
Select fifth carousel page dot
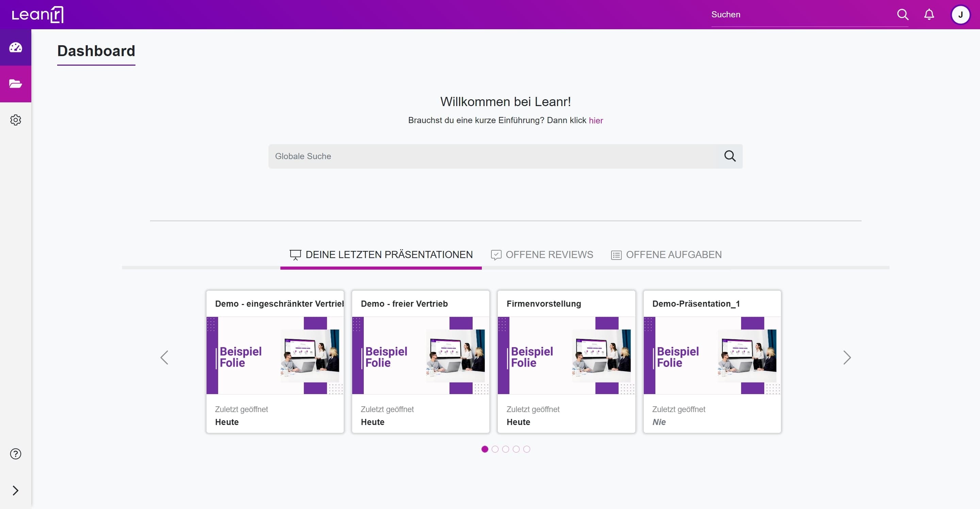pyautogui.click(x=526, y=449)
